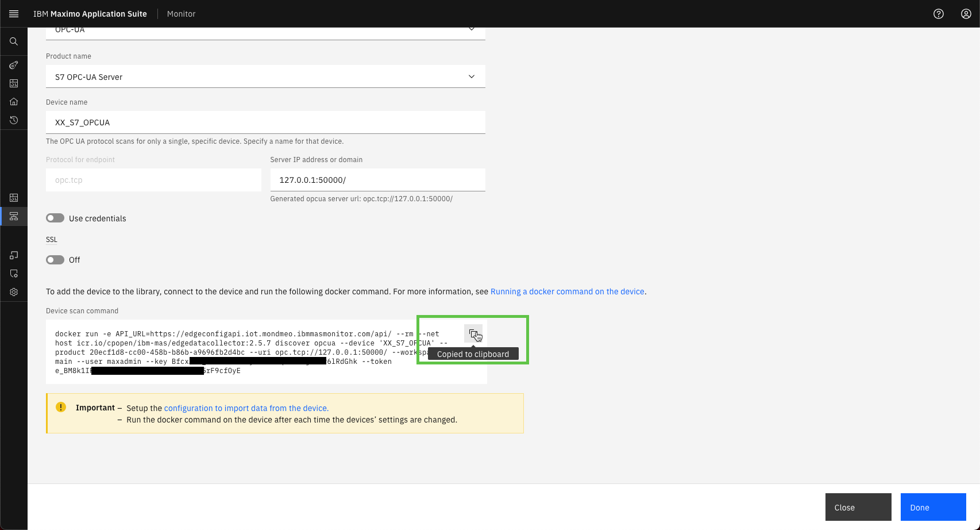Click the SSL label text
The height and width of the screenshot is (530, 980).
[52, 240]
